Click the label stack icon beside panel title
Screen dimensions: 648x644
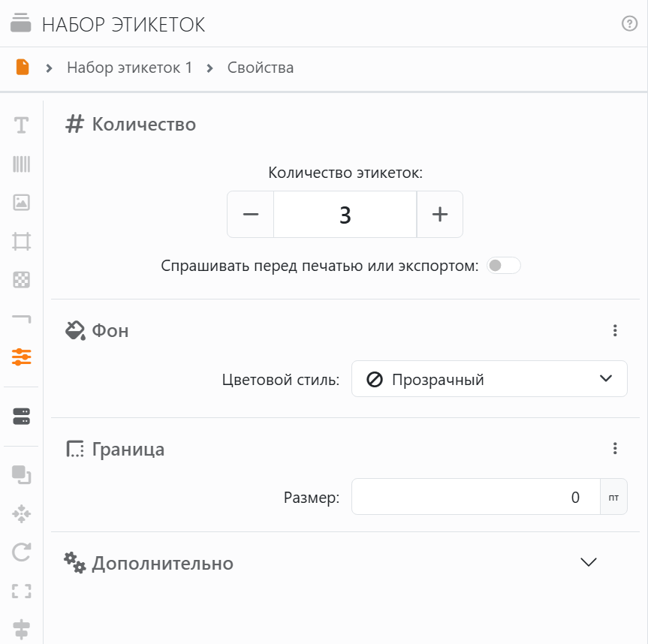coord(21,23)
